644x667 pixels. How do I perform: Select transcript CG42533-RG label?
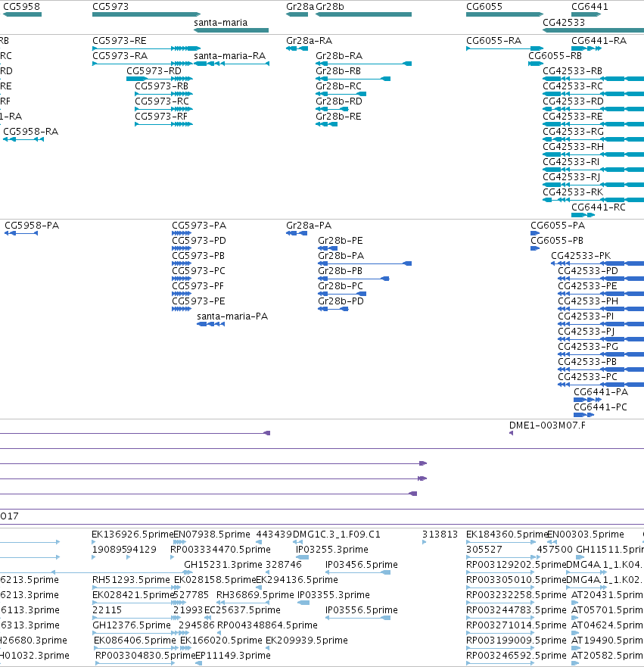click(x=573, y=132)
